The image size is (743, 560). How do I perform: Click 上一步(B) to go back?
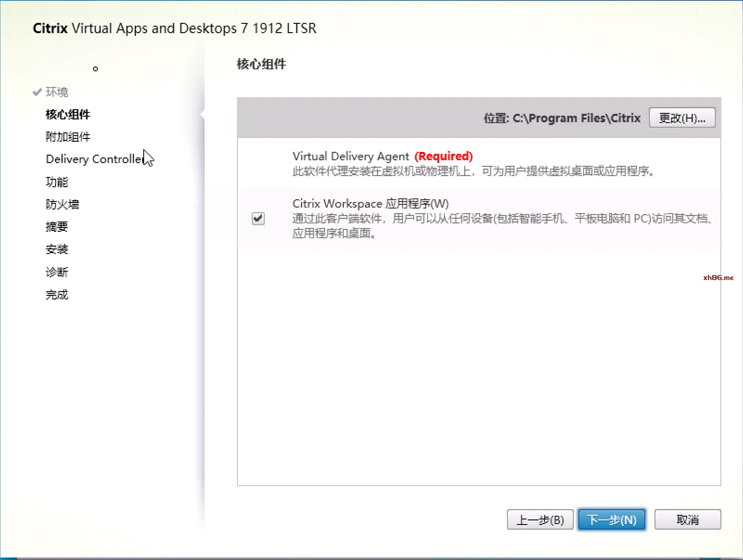(x=540, y=520)
